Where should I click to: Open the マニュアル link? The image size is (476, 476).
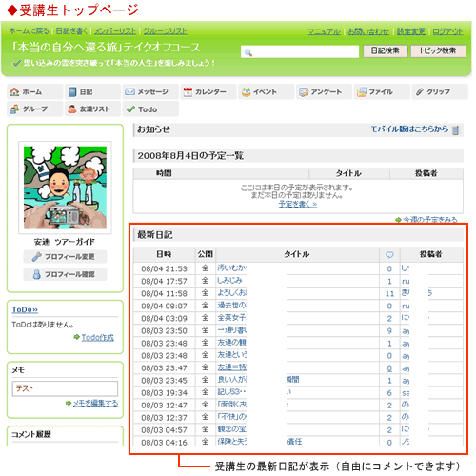click(325, 31)
